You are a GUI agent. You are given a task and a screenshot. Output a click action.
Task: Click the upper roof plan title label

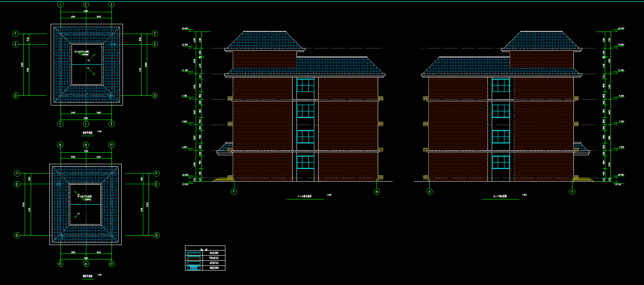88,133
